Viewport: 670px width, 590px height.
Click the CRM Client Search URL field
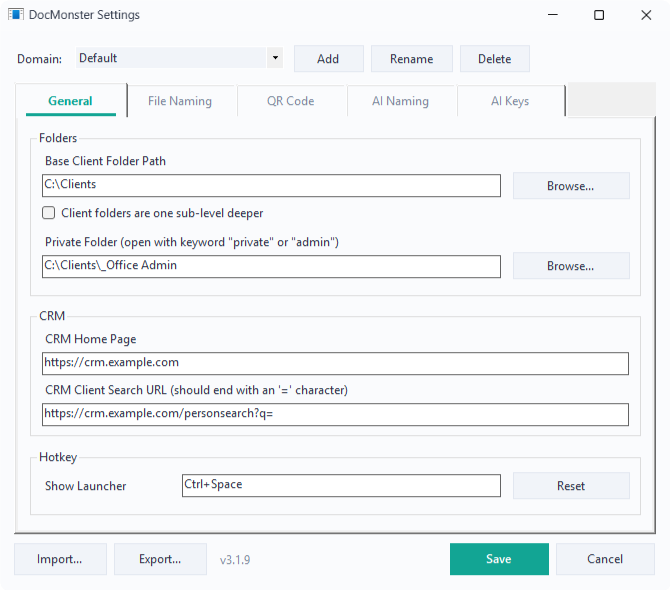(x=335, y=414)
